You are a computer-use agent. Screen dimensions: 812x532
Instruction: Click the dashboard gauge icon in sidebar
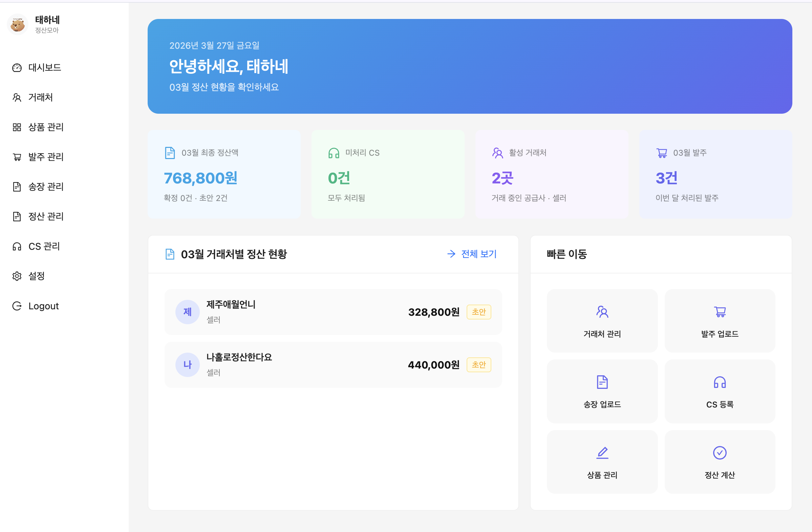pyautogui.click(x=17, y=68)
